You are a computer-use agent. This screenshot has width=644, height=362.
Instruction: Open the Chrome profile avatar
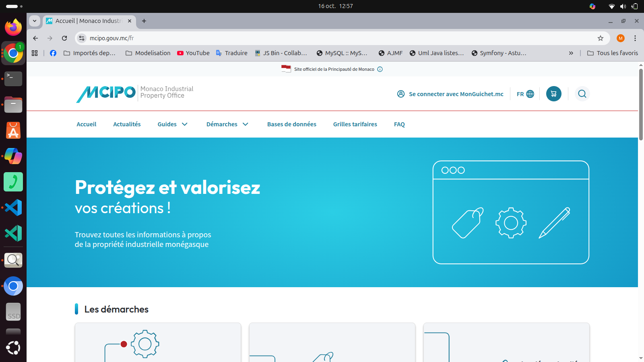tap(621, 38)
